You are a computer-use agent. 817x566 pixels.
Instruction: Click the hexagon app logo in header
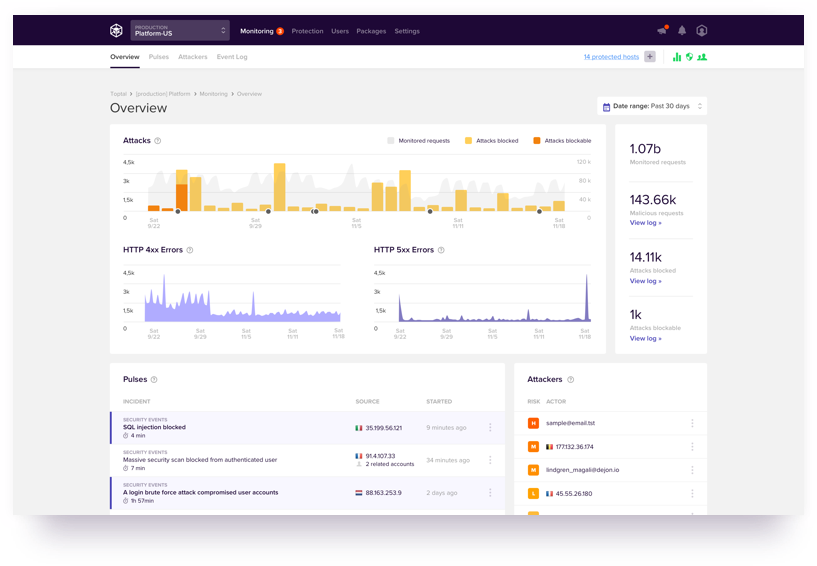(x=117, y=31)
